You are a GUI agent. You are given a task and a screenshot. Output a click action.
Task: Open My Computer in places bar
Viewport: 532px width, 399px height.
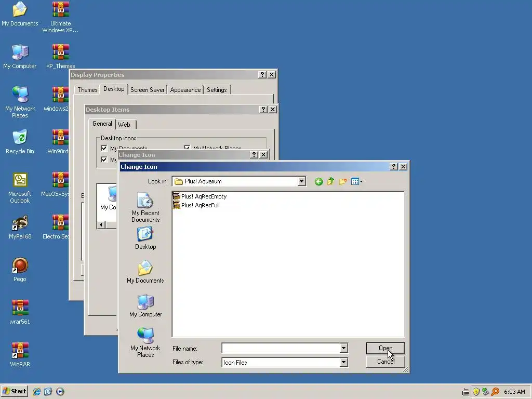point(145,305)
